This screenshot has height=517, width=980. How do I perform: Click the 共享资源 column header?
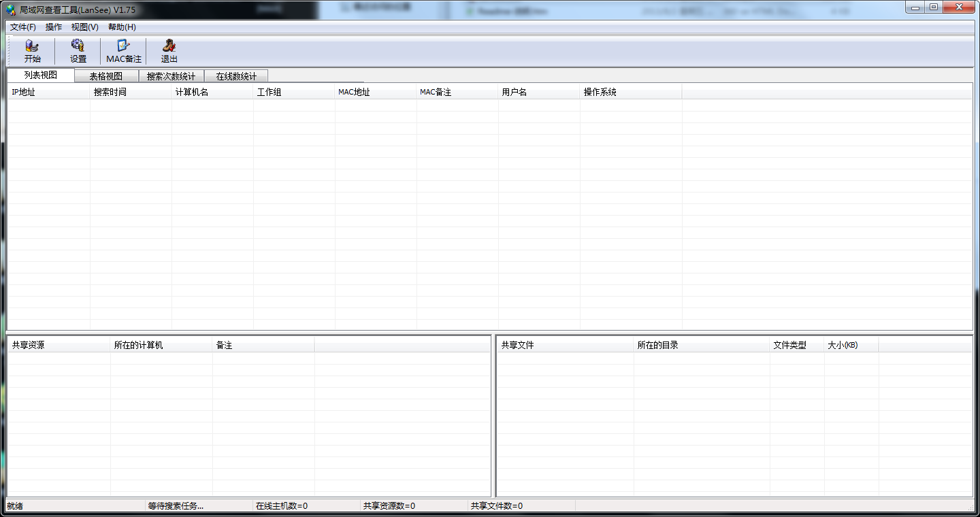pos(59,346)
